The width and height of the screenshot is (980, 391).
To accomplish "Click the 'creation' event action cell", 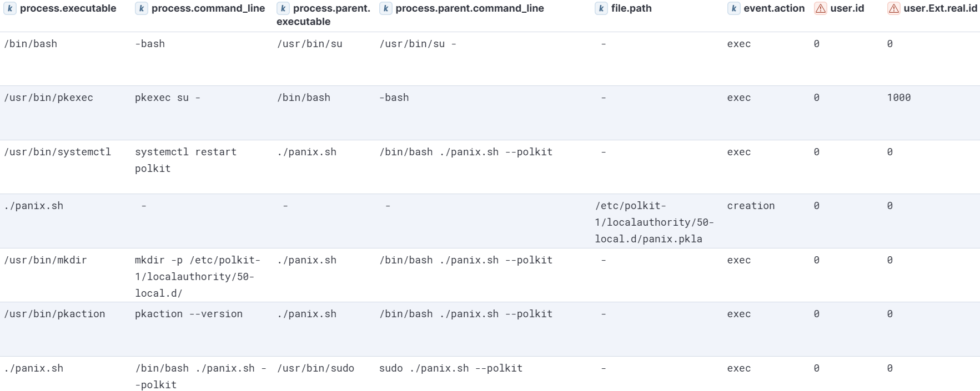I will coord(751,206).
